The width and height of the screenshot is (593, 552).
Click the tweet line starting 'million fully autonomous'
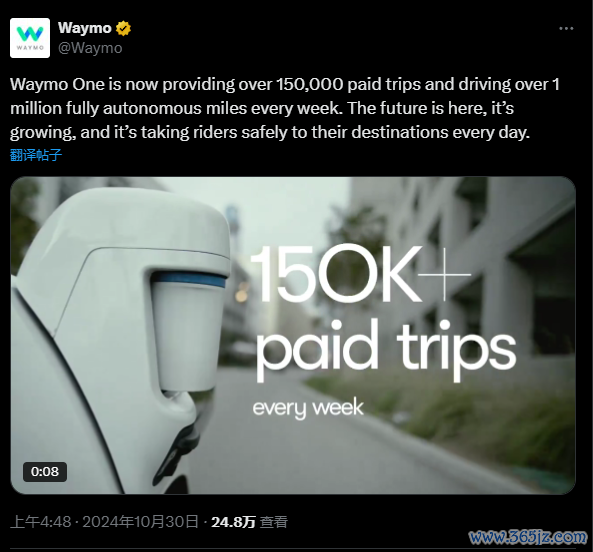(262, 109)
